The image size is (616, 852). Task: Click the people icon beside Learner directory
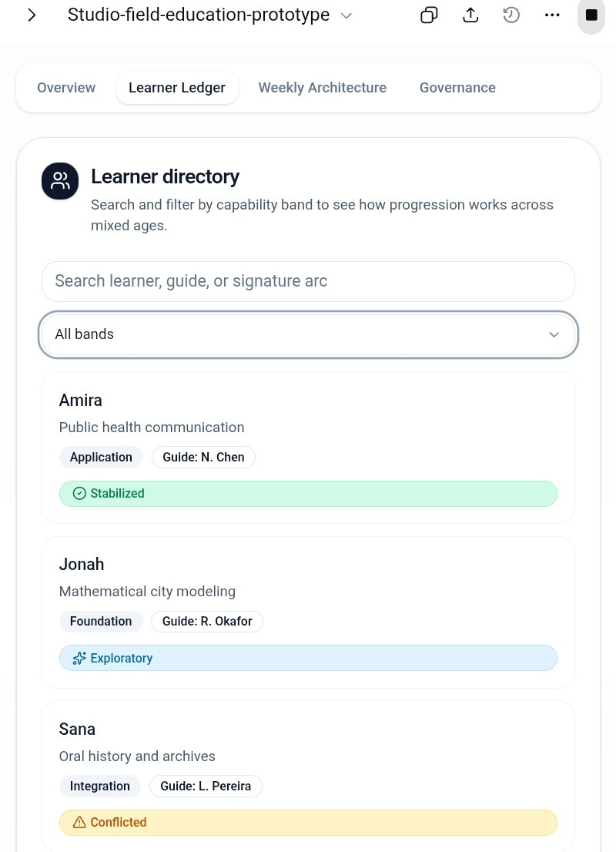tap(59, 180)
